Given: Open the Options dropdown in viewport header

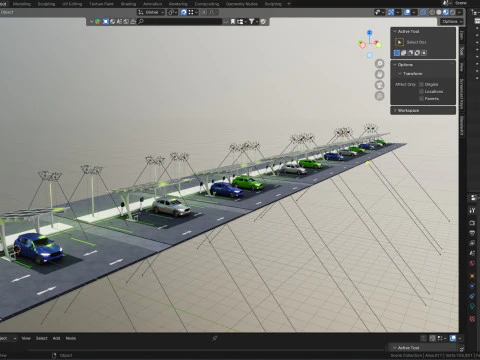Looking at the screenshot, I should coord(452,21).
